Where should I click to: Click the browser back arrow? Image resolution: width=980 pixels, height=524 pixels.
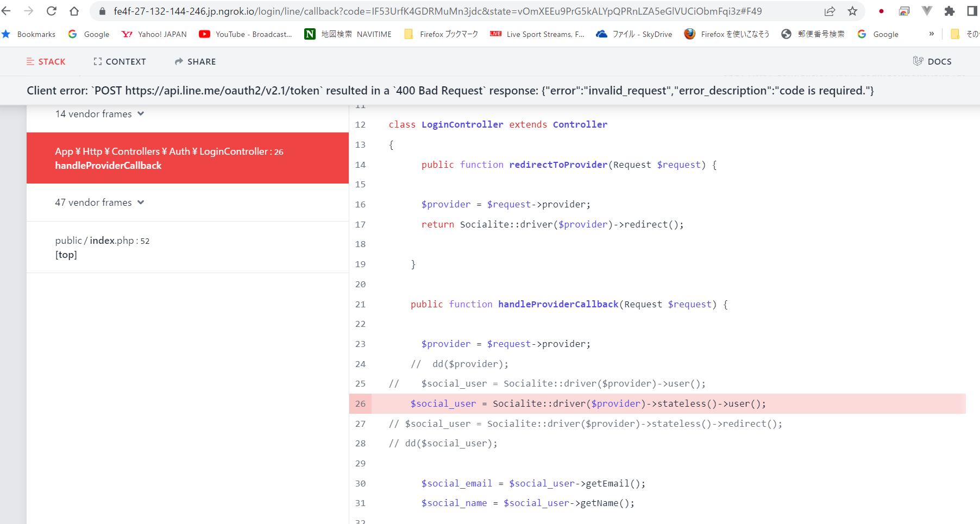pos(6,11)
